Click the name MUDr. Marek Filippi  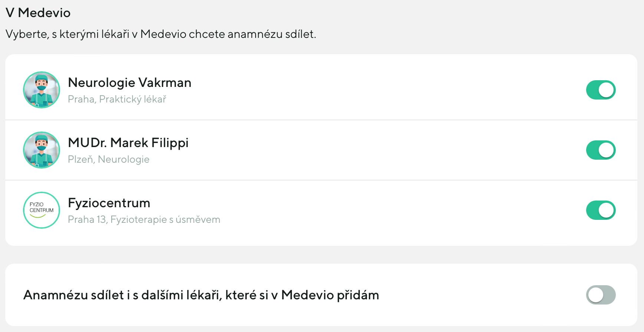tap(128, 143)
